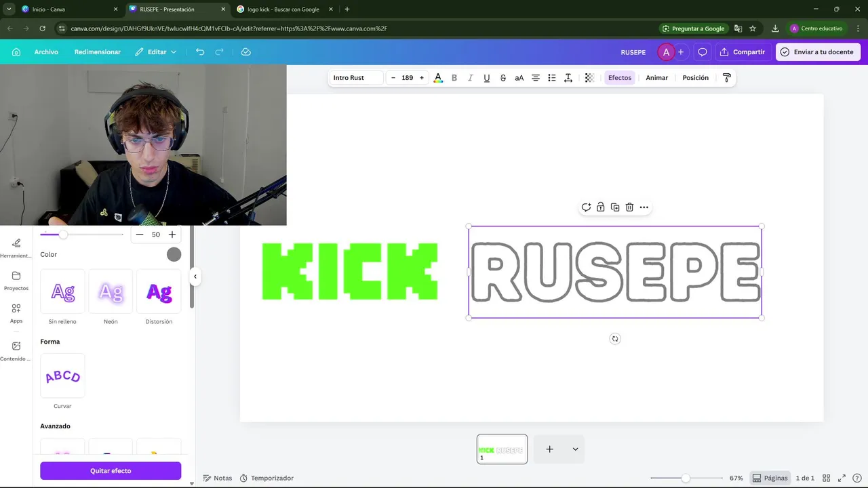Open the comments icon

[703, 52]
